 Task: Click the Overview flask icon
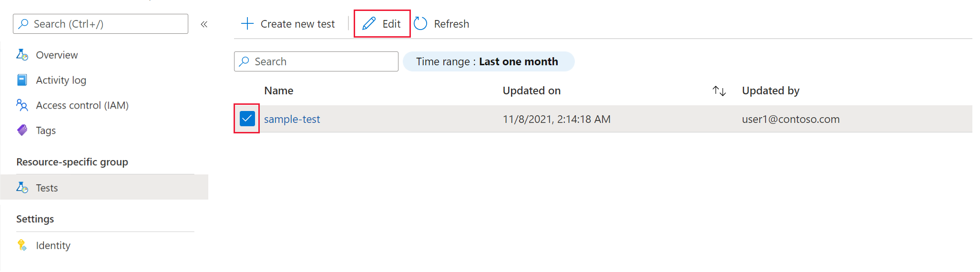[x=22, y=55]
